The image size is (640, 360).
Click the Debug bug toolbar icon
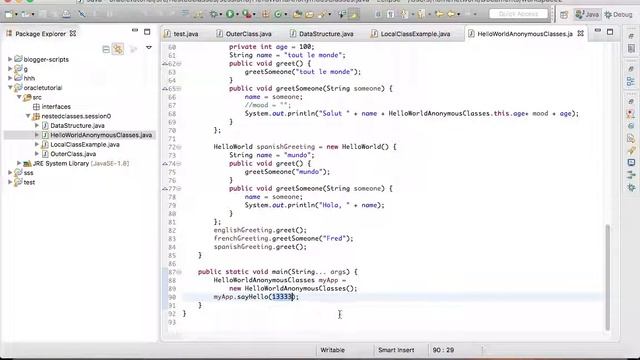[x=213, y=14]
